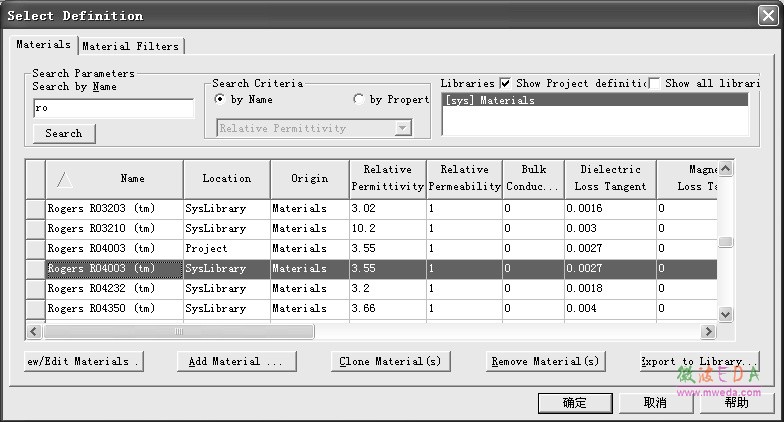This screenshot has height=422, width=784.
Task: Click the Clone Material(s) button
Action: coord(390,361)
